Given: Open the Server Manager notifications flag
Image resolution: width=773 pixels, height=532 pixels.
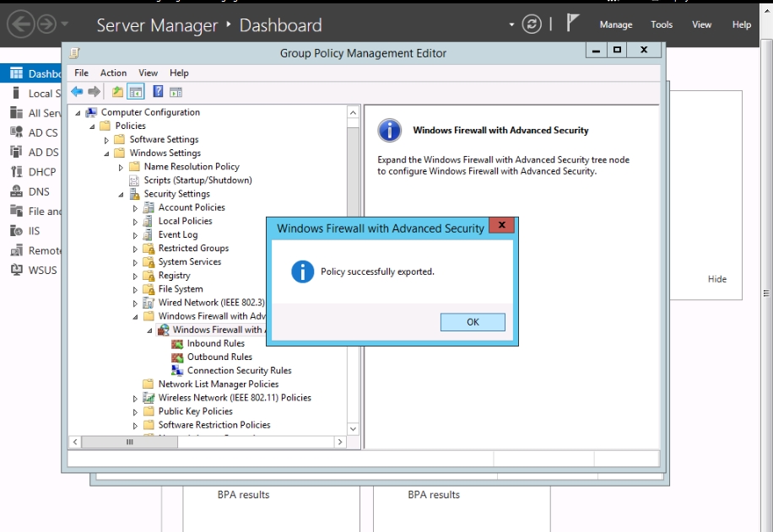Looking at the screenshot, I should [571, 23].
